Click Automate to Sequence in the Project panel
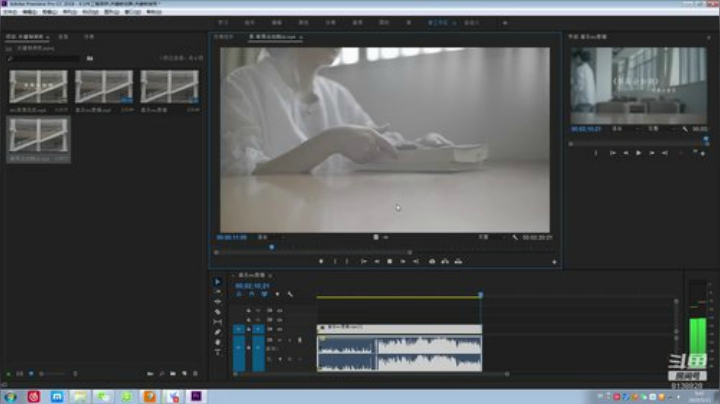720x404 pixels. pos(150,374)
